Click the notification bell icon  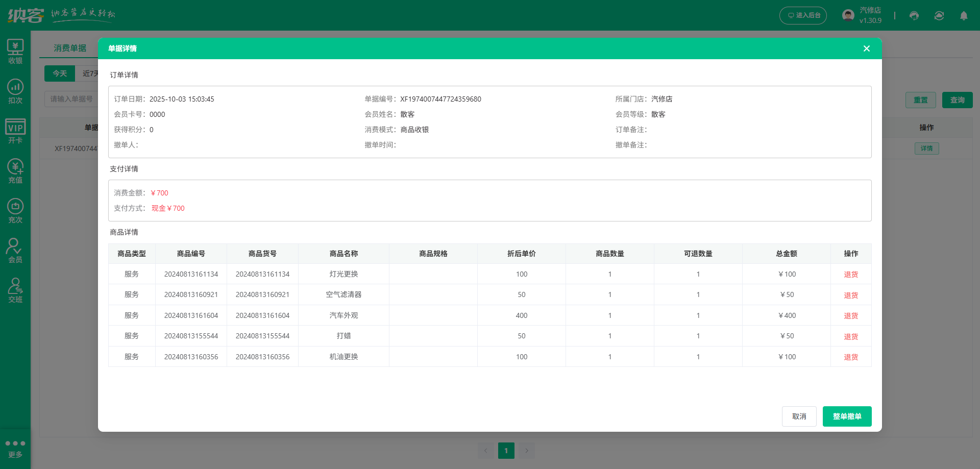click(x=964, y=16)
